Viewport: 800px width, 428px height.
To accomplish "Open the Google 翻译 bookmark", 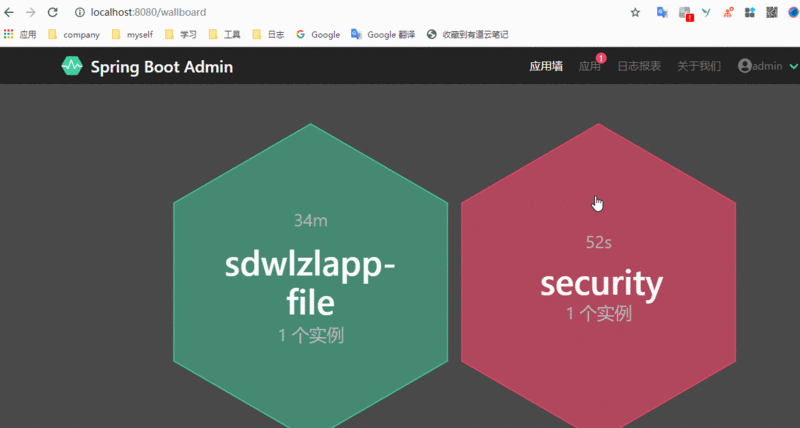I will pyautogui.click(x=383, y=35).
